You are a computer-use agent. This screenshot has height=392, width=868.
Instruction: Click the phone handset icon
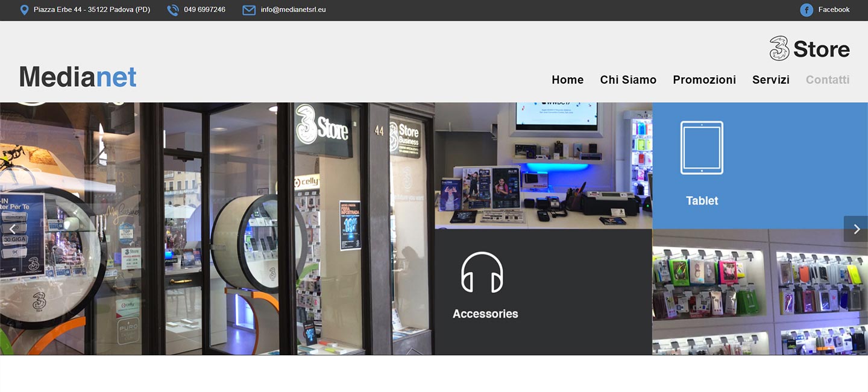pos(173,10)
